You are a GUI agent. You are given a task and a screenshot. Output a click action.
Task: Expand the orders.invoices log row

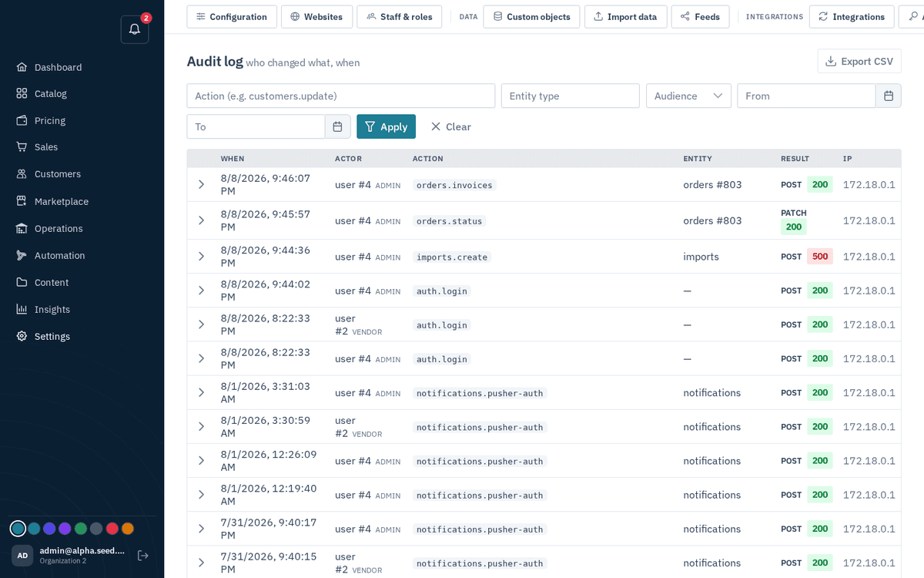201,185
